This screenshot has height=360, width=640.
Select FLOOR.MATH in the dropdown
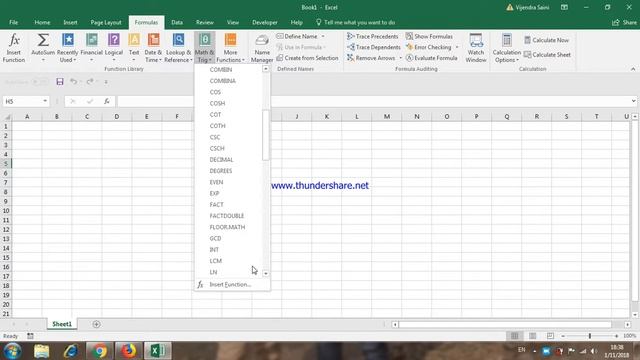pos(228,227)
